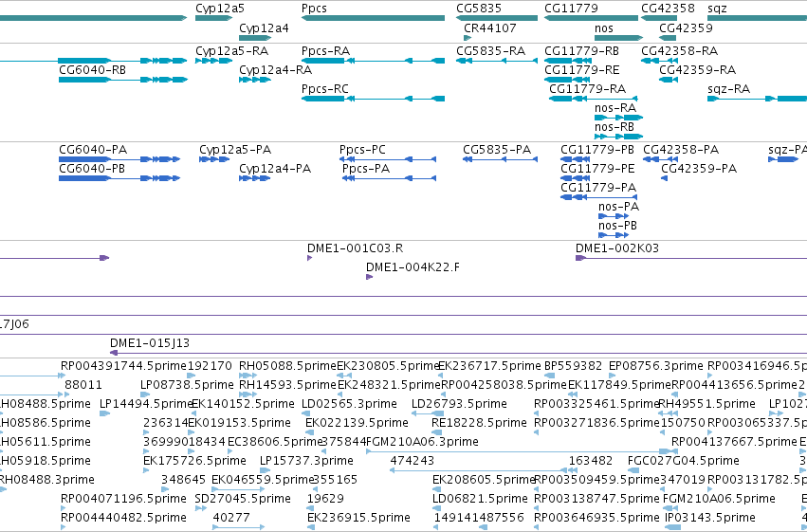Select the LP15737.3prime EST label
The height and width of the screenshot is (532, 807).
pos(306,461)
